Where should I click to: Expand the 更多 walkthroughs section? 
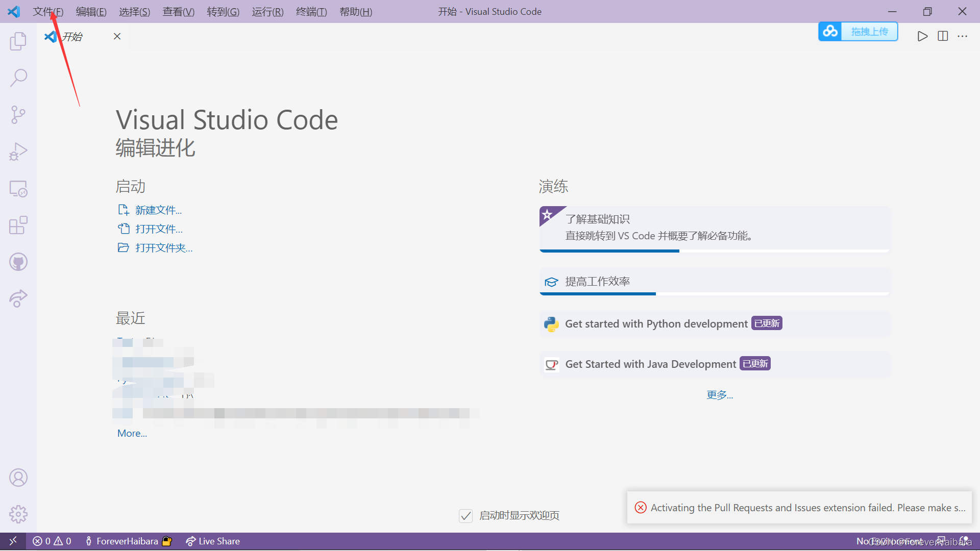[719, 393]
